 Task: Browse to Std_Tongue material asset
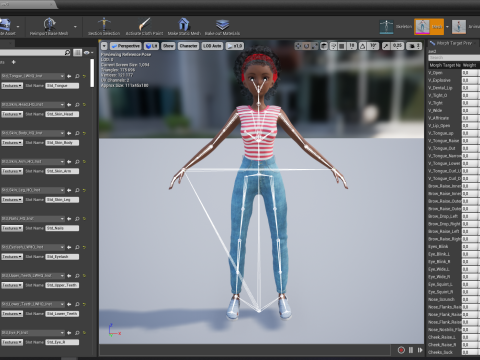pos(77,76)
